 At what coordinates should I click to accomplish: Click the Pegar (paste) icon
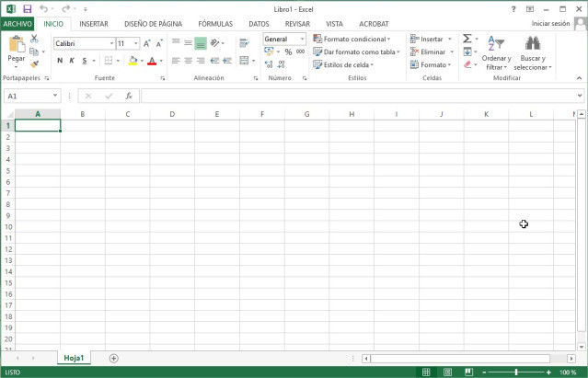coord(17,44)
